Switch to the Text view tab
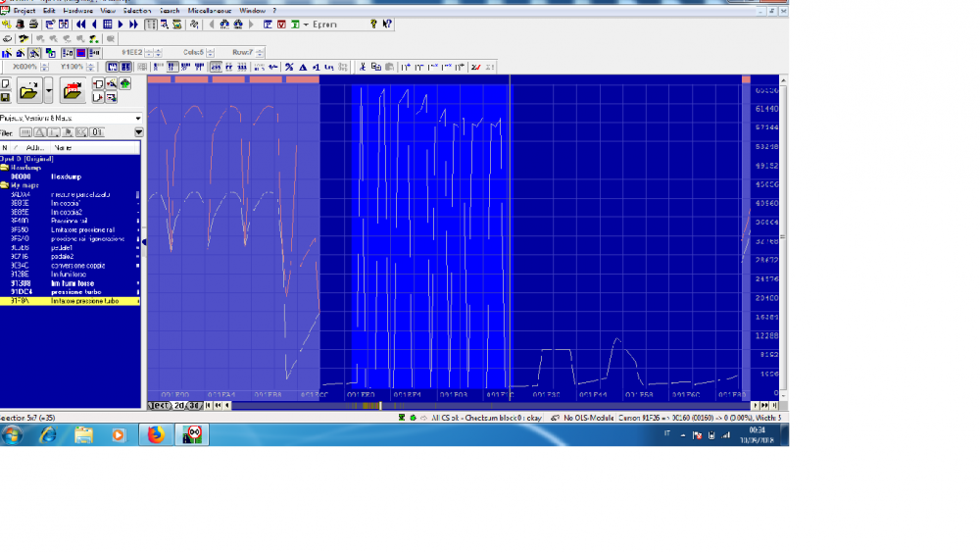The image size is (980, 552). click(160, 406)
